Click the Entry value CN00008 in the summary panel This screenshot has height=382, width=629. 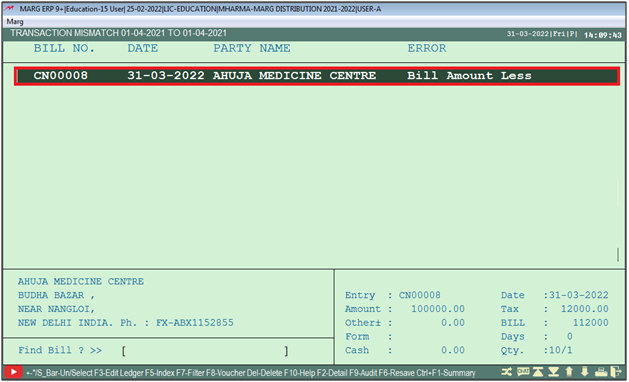(x=420, y=296)
